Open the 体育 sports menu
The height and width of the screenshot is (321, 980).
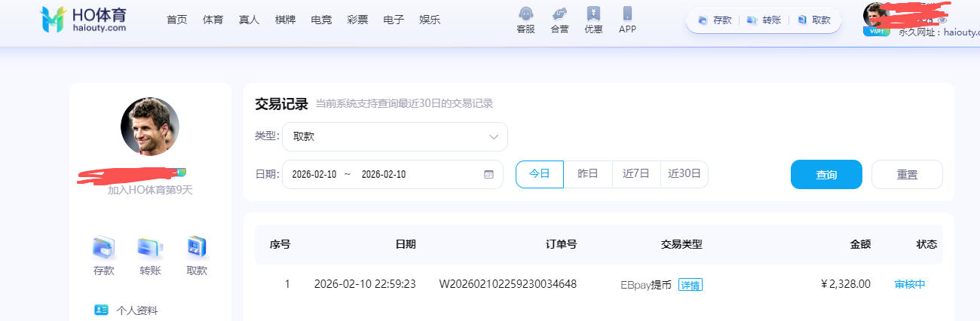[213, 20]
